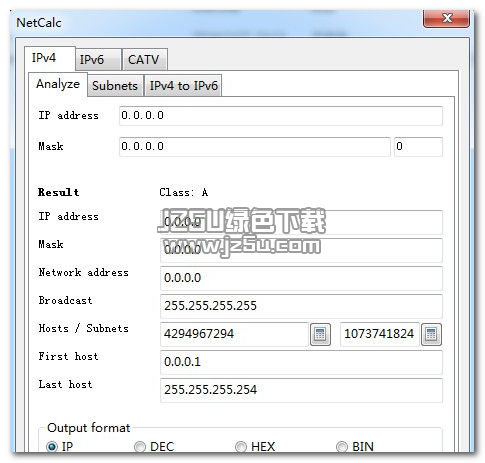
Task: Open the CATV tab
Action: [x=144, y=60]
